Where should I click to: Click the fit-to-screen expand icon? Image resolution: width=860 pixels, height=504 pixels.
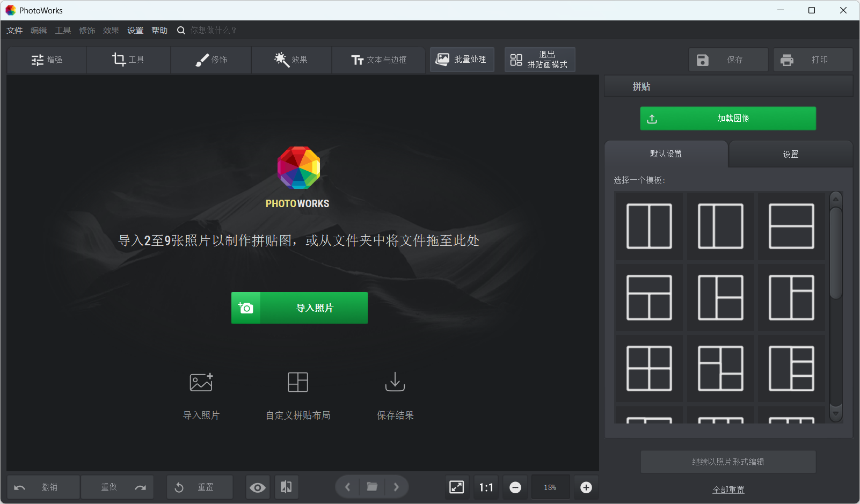pos(457,487)
